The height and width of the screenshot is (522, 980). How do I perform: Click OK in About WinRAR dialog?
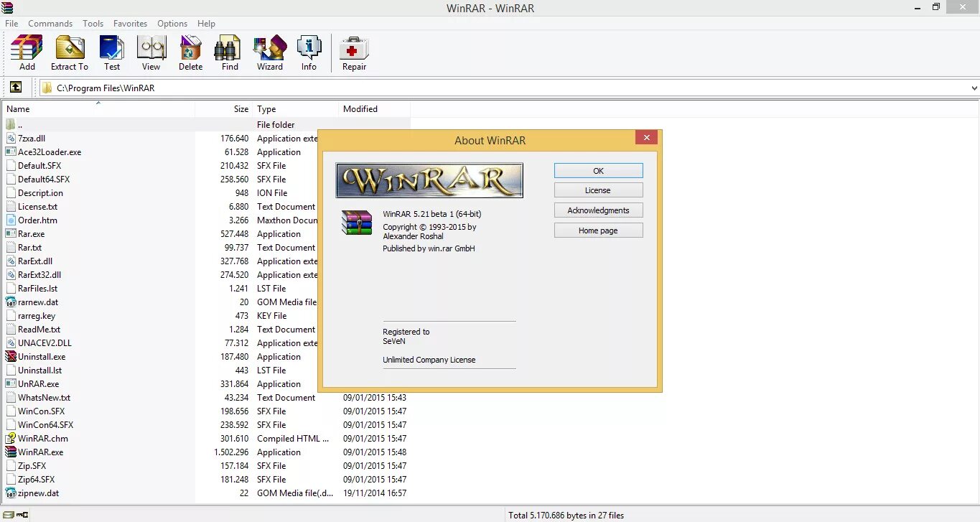[x=598, y=171]
